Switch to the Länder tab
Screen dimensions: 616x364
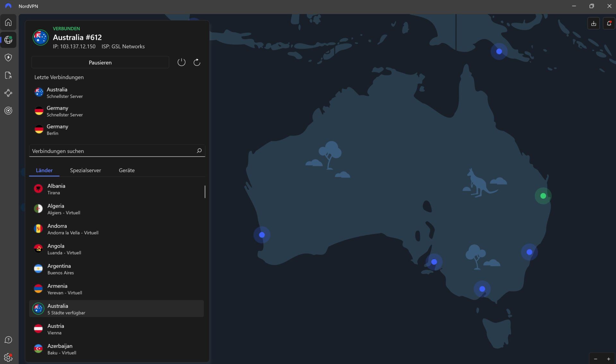[x=44, y=170]
